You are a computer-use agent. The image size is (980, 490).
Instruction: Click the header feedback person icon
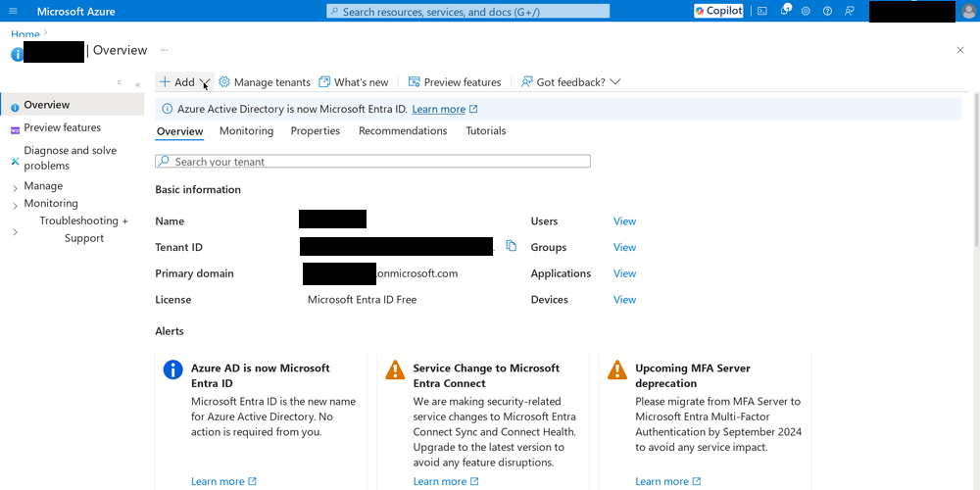pos(849,11)
